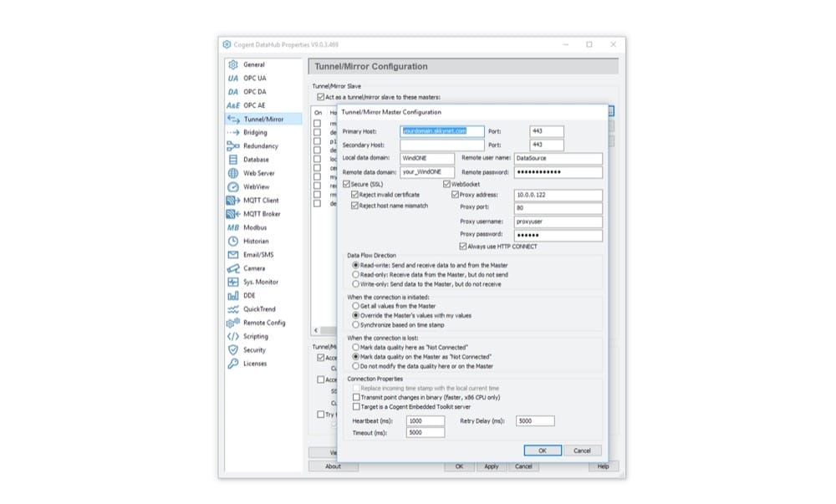Uncheck Reject host name mismatch
The image size is (836, 504).
(x=354, y=206)
